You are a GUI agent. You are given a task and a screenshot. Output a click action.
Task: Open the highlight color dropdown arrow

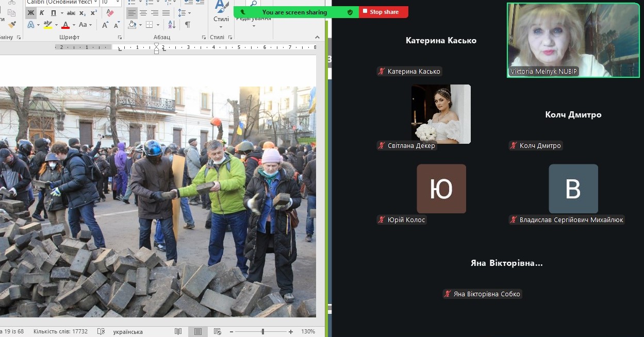coord(56,25)
